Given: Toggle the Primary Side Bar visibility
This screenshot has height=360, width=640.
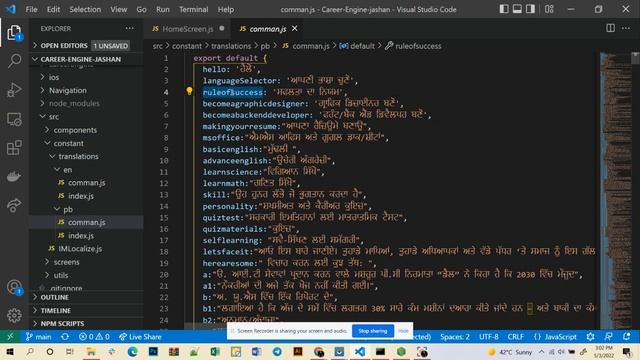Looking at the screenshot, I should tap(504, 9).
